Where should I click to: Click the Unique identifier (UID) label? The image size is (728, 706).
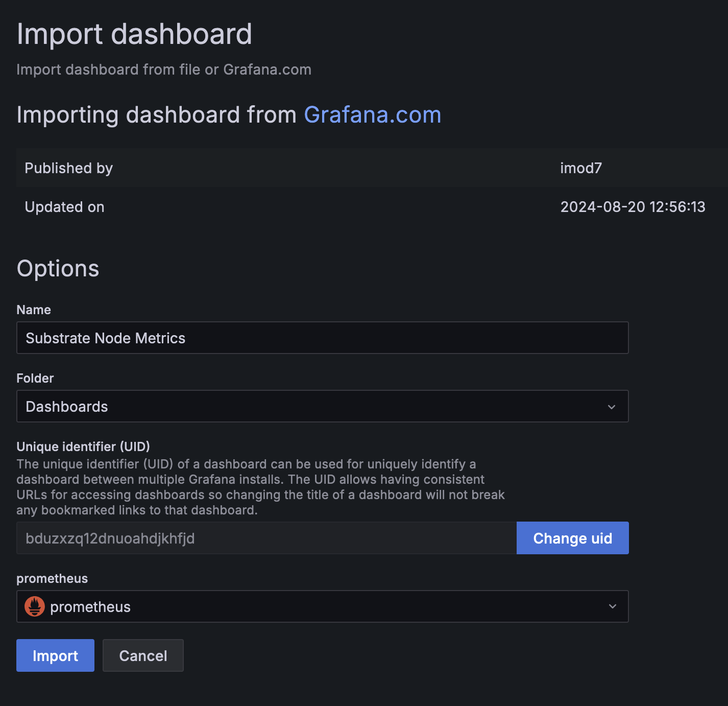click(83, 446)
